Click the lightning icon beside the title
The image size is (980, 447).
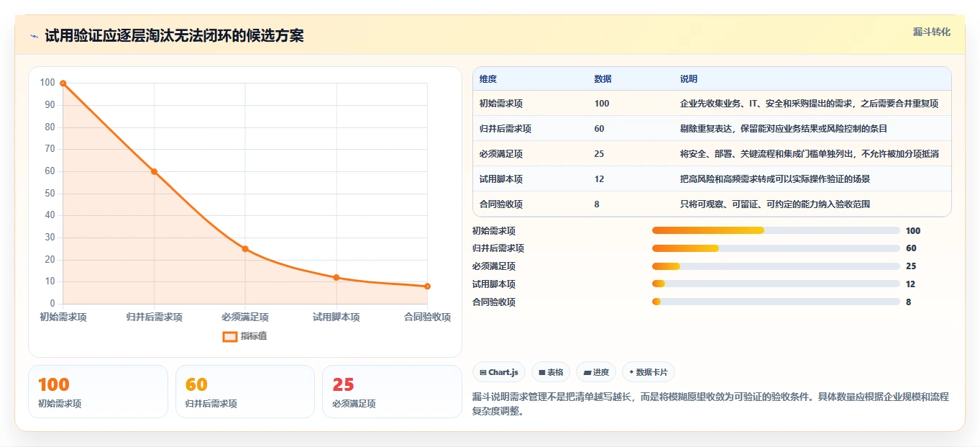[35, 36]
